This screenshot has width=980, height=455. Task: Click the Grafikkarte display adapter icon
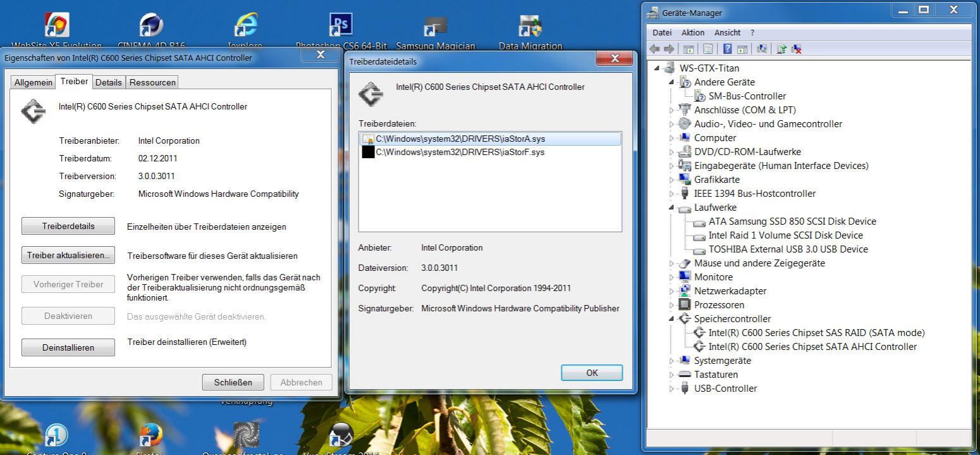685,180
